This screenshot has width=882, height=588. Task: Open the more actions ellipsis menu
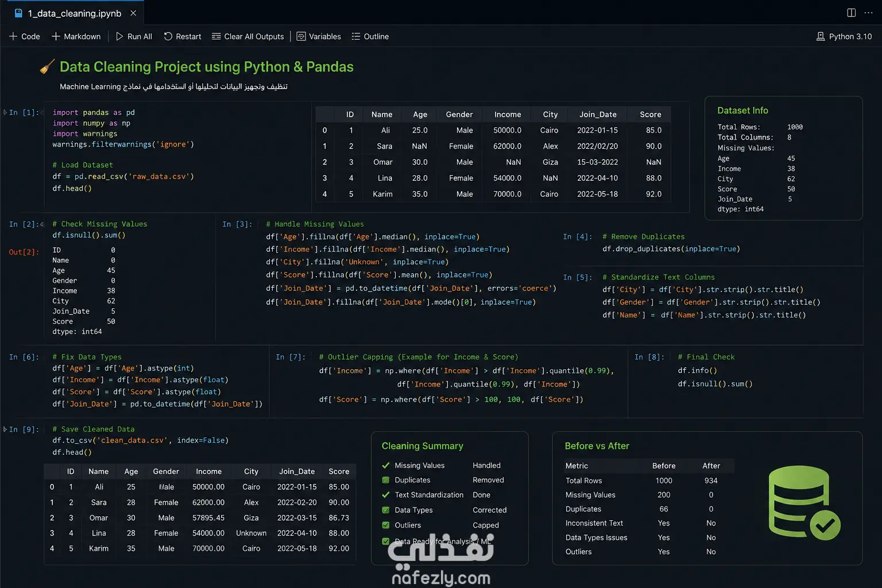point(868,13)
